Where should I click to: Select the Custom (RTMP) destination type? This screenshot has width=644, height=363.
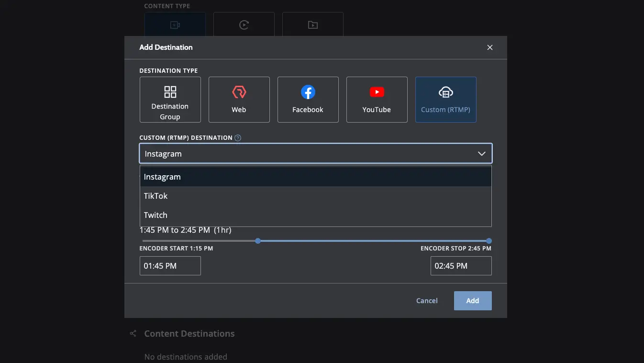(446, 100)
